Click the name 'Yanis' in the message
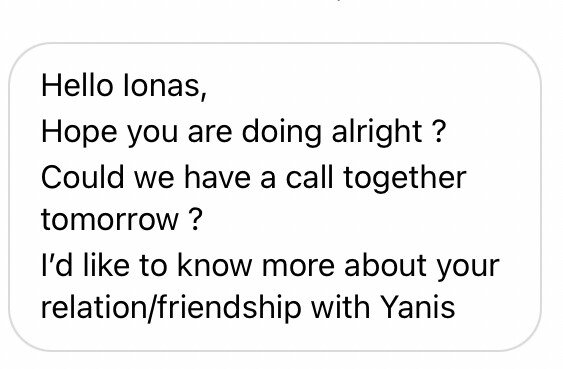Viewport: 563px width, 369px height. 417,308
